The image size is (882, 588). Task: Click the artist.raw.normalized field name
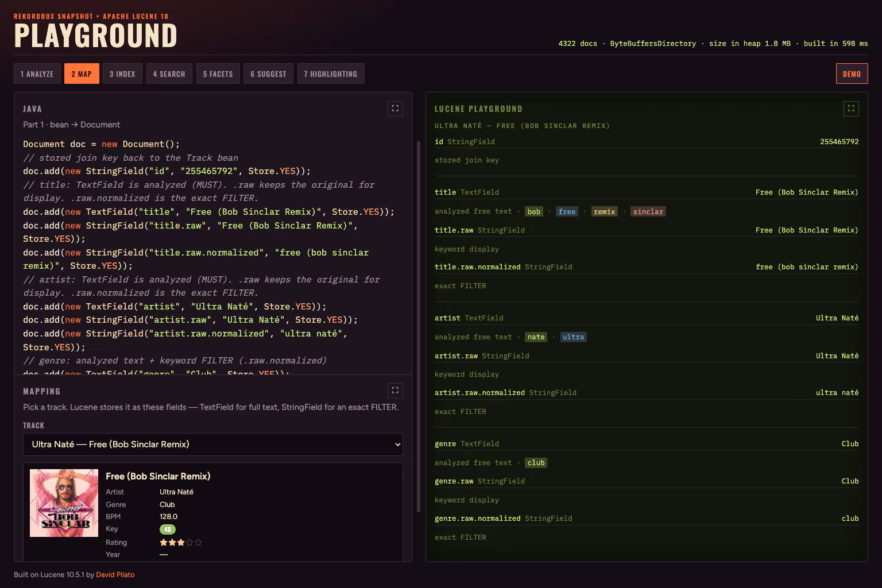pos(479,393)
